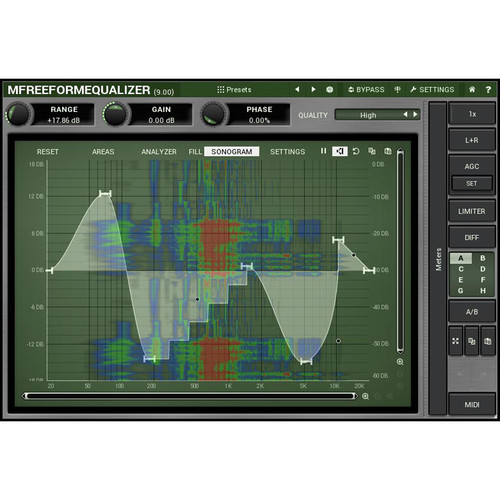
Task: Click the home icon in header
Action: point(472,89)
